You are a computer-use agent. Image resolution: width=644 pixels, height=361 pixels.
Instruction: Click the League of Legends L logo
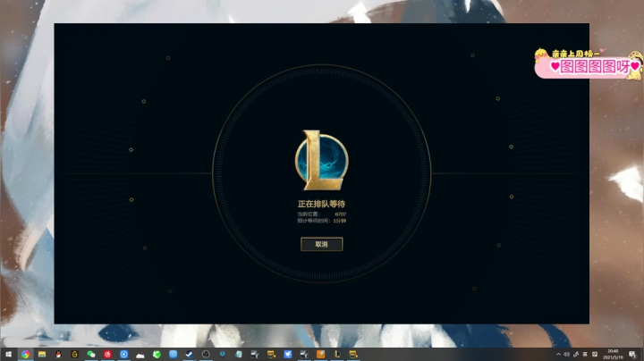click(322, 161)
